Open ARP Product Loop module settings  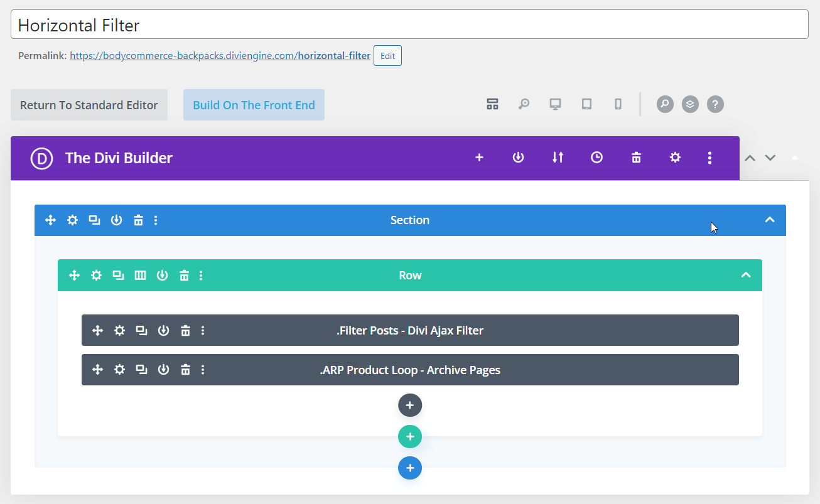click(119, 370)
